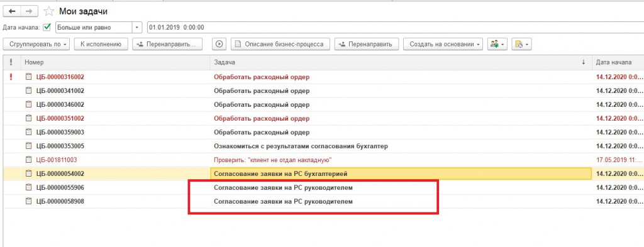Go forward with the right arrow button
This screenshot has width=644, height=247.
[29, 11]
